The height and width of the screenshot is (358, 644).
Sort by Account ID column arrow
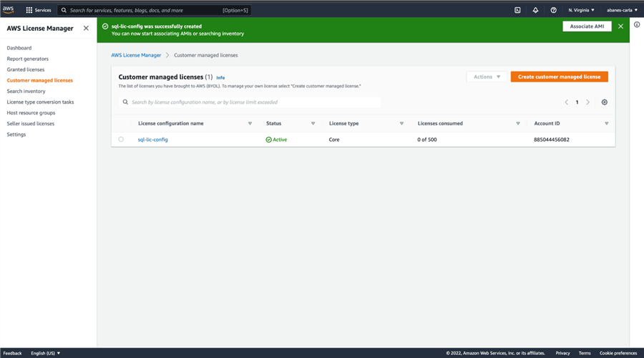[x=607, y=123]
